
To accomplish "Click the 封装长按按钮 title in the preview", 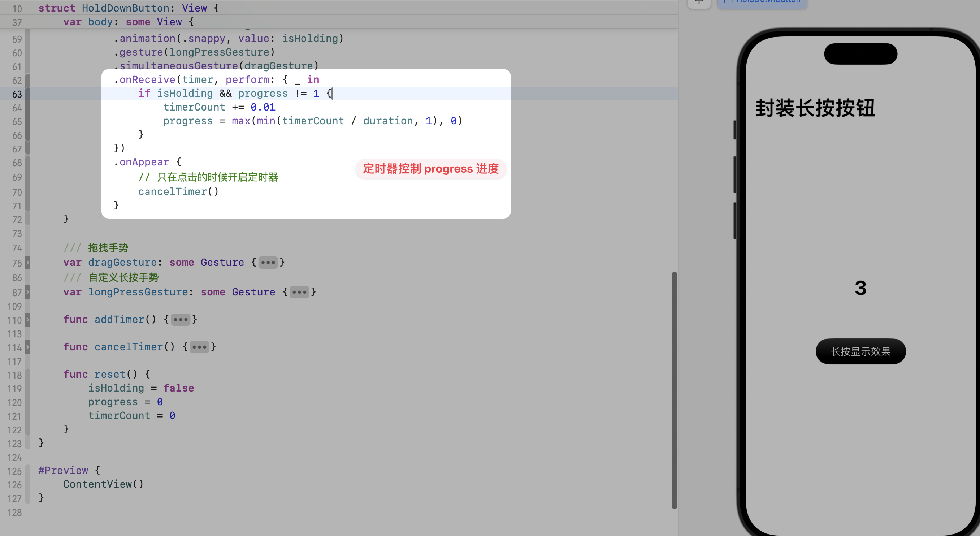I will click(815, 108).
